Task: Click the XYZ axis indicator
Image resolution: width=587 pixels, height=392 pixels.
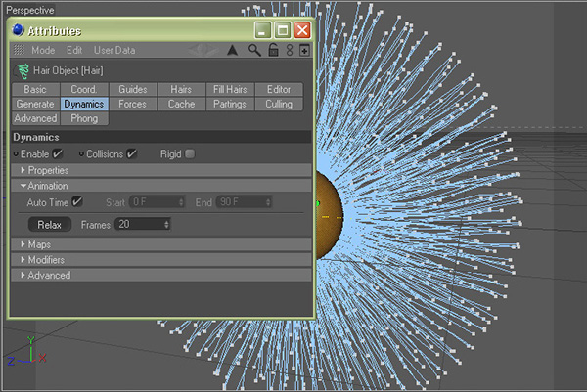Action: click(26, 352)
